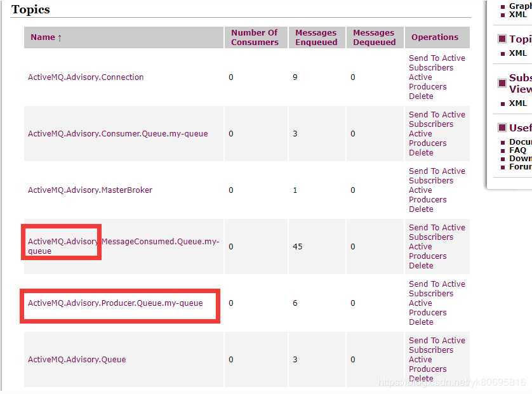Send To Active Subscribers for Consumer.Queue.my-queue
Viewport: 532px width, 394px height.
[437, 119]
